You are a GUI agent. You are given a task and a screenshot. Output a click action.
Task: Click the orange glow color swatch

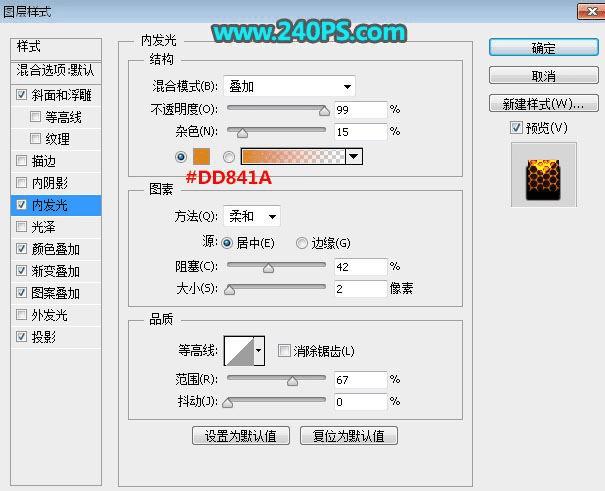click(x=201, y=157)
